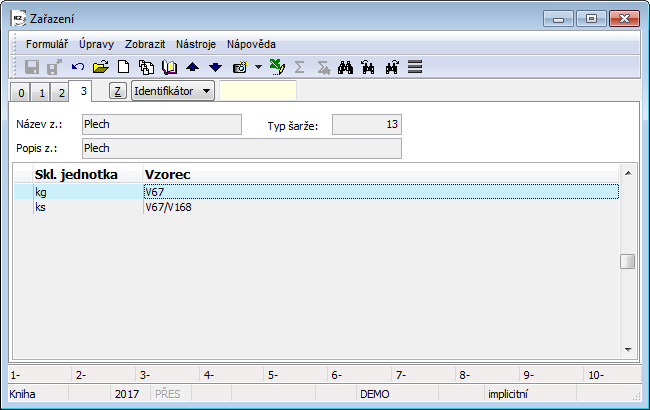The height and width of the screenshot is (410, 650).
Task: Click the V67 formula cell
Action: coord(381,192)
